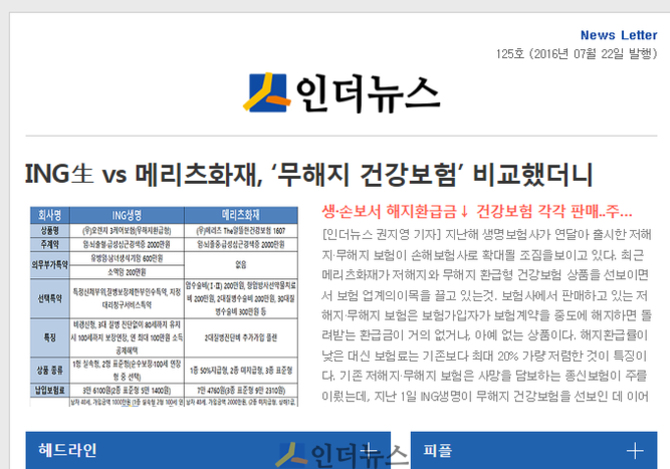Image resolution: width=670 pixels, height=469 pixels.
Task: Click the issue date text '125호 (2016년 07월 22일 발행)'
Action: click(x=576, y=54)
